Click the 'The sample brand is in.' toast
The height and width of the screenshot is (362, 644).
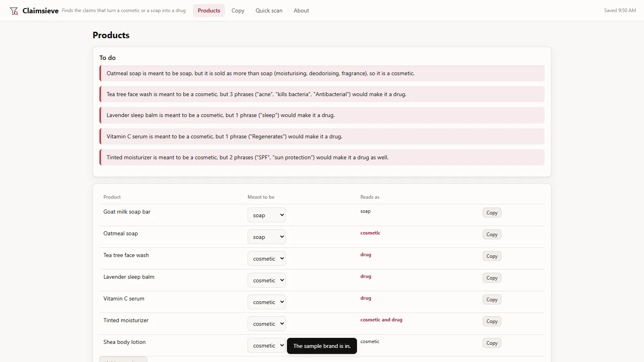(322, 346)
